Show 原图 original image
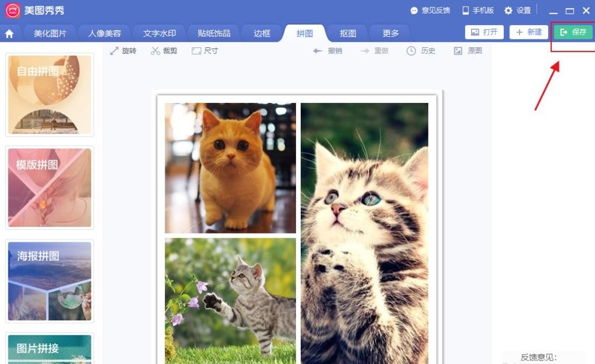This screenshot has height=364, width=595. [468, 51]
